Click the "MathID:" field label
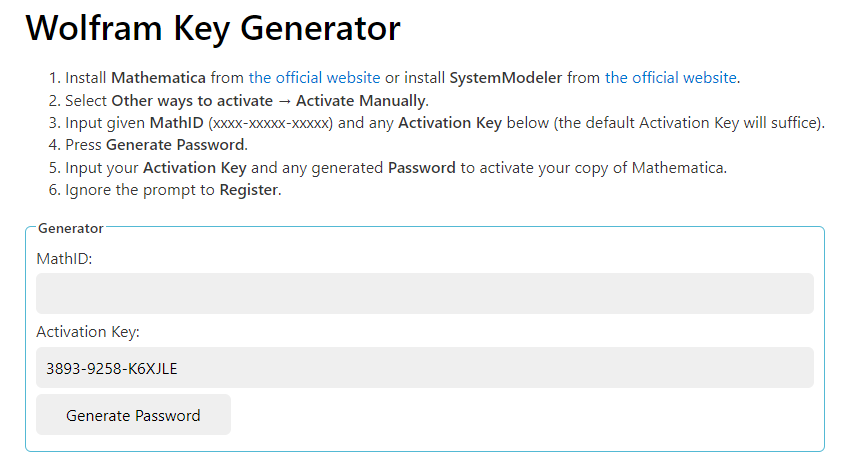This screenshot has height=475, width=857. [64, 259]
